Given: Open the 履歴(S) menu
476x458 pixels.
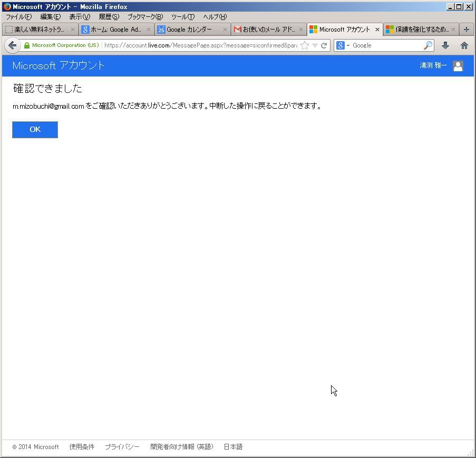Looking at the screenshot, I should click(109, 17).
